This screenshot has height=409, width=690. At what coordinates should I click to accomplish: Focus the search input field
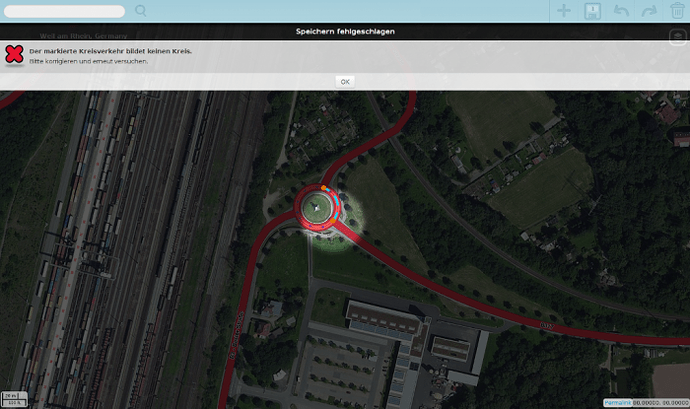click(65, 11)
